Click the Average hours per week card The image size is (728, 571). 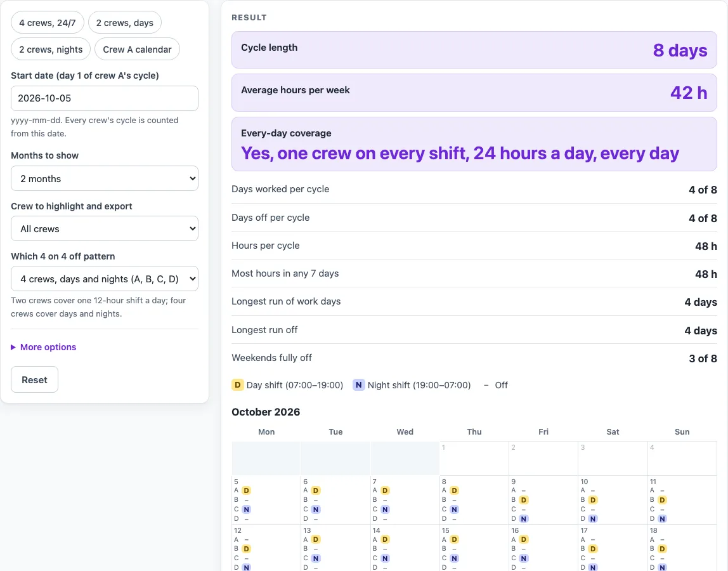coord(474,93)
